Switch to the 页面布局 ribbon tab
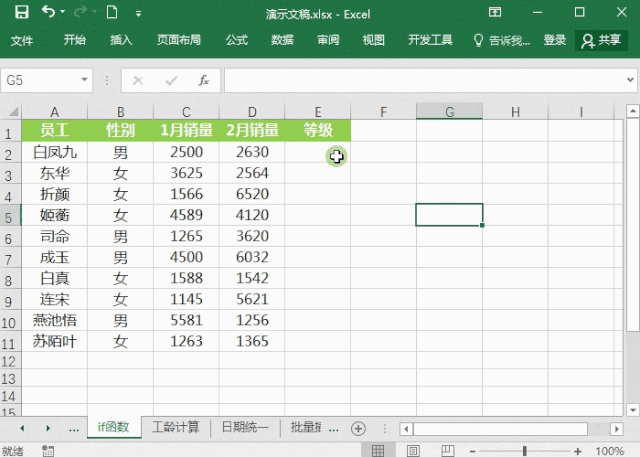Screen dimensions: 640x457 [x=179, y=40]
